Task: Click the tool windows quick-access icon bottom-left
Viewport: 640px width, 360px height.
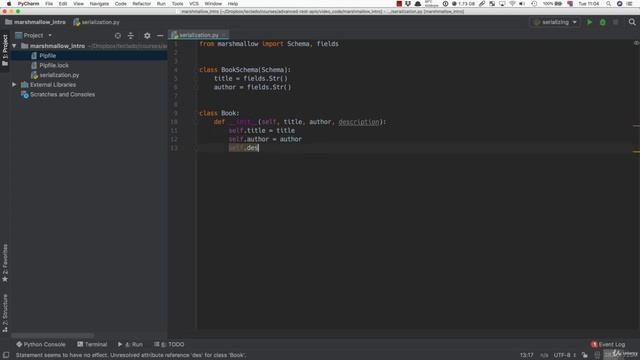Action: coord(6,355)
